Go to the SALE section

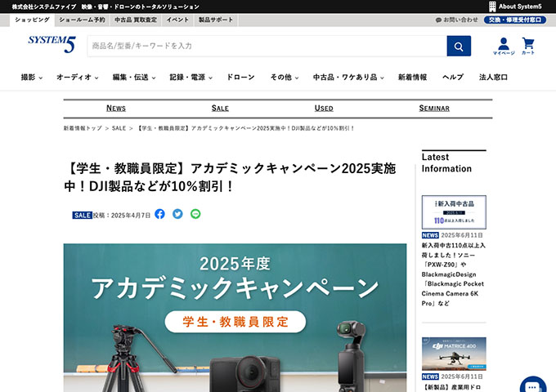click(220, 109)
